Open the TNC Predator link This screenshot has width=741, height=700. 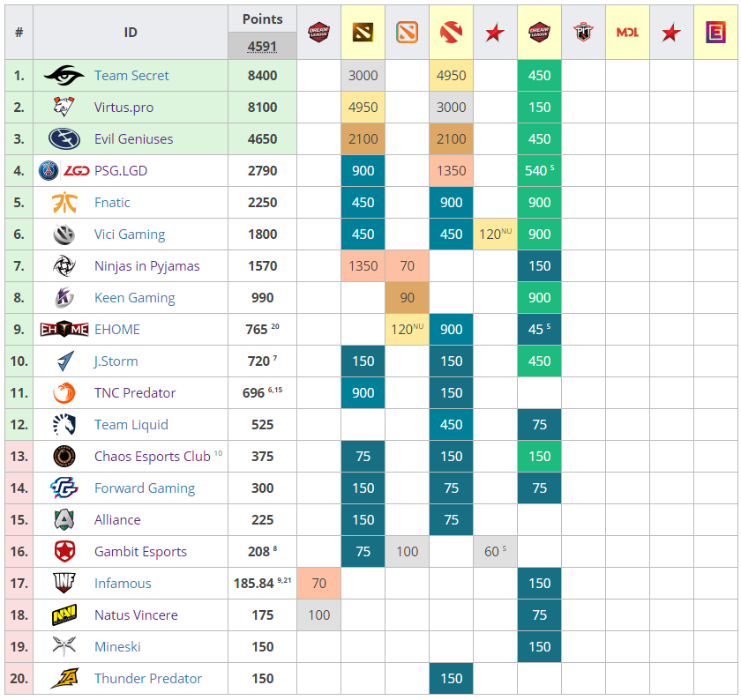(x=135, y=392)
